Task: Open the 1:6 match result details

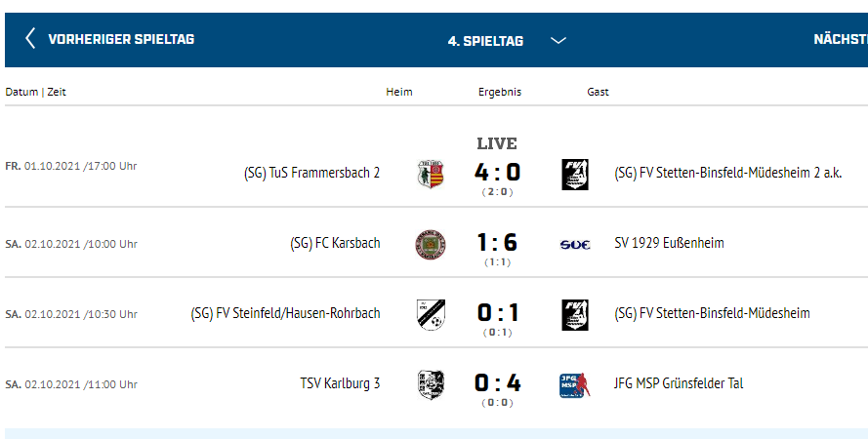Action: 498,243
